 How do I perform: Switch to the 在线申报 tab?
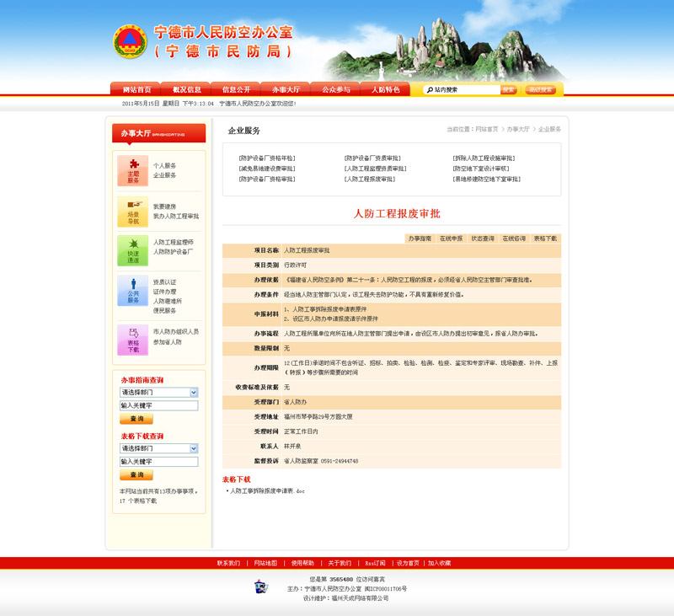click(x=450, y=238)
